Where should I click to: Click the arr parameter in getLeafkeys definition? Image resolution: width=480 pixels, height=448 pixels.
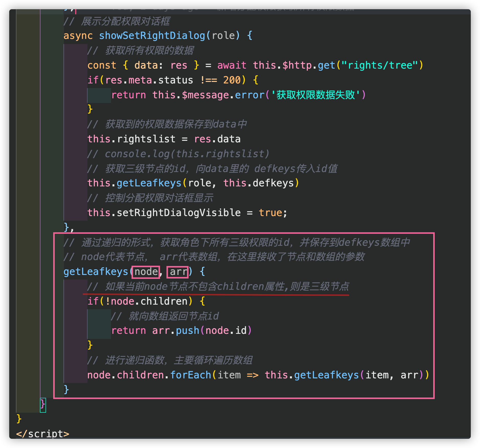tap(179, 272)
